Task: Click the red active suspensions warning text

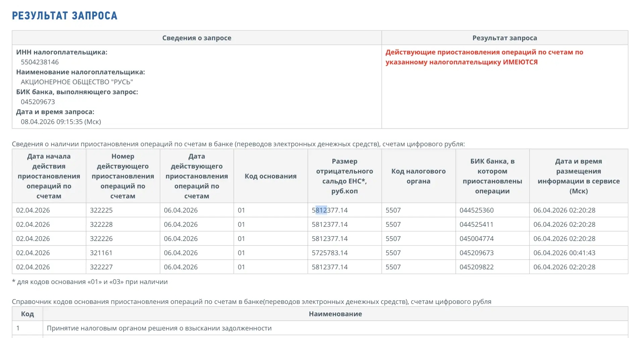Action: [x=484, y=57]
